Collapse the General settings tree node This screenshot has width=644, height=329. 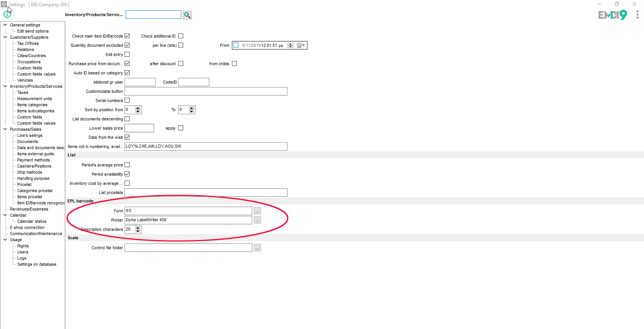click(x=5, y=25)
